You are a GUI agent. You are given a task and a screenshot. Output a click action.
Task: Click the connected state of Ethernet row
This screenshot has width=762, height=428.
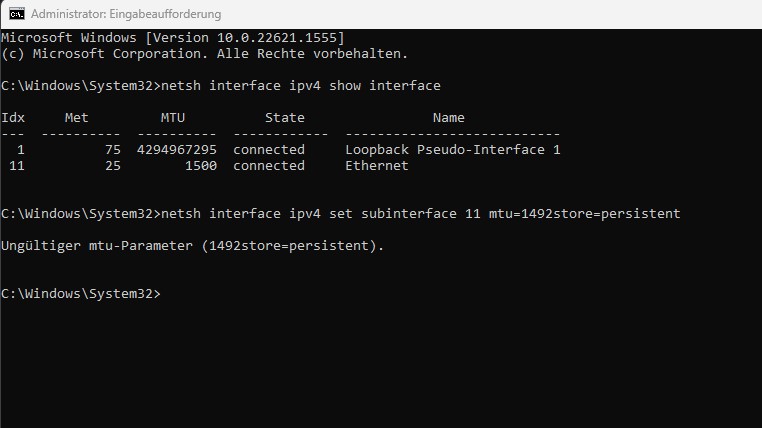(269, 166)
